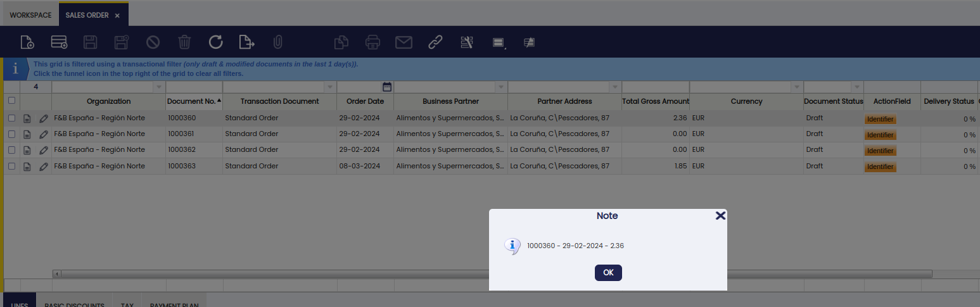980x307 pixels.
Task: Click the edit pencil for order 1000363
Action: [43, 166]
